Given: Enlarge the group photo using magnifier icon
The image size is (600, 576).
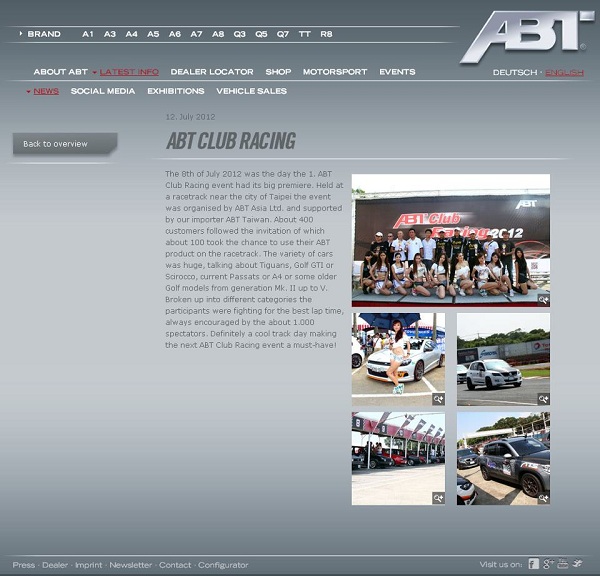Looking at the screenshot, I should (543, 299).
